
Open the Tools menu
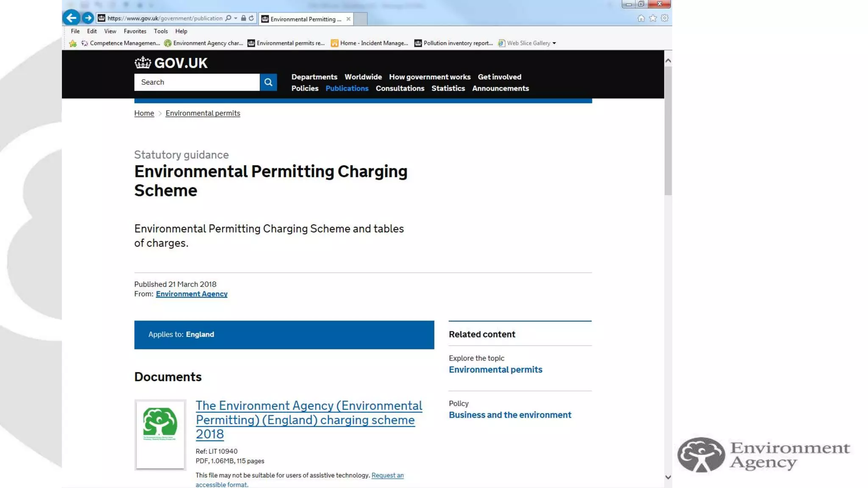(161, 31)
